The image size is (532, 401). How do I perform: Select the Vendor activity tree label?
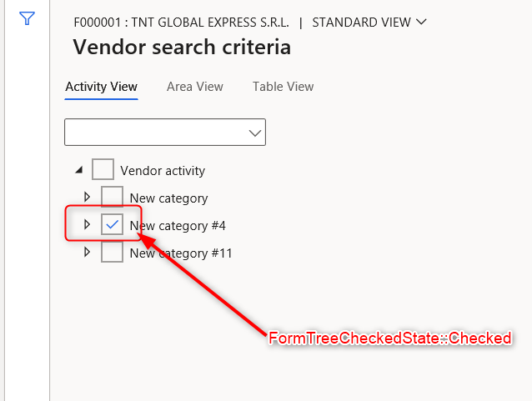tap(163, 171)
